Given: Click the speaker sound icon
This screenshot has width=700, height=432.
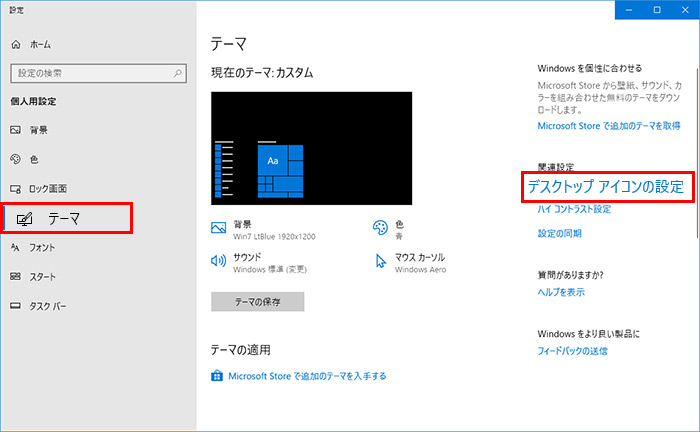Looking at the screenshot, I should click(x=218, y=261).
